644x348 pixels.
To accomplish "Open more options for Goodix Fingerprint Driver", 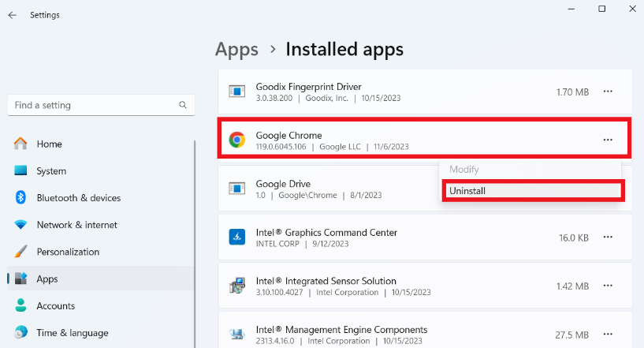I will pyautogui.click(x=608, y=92).
